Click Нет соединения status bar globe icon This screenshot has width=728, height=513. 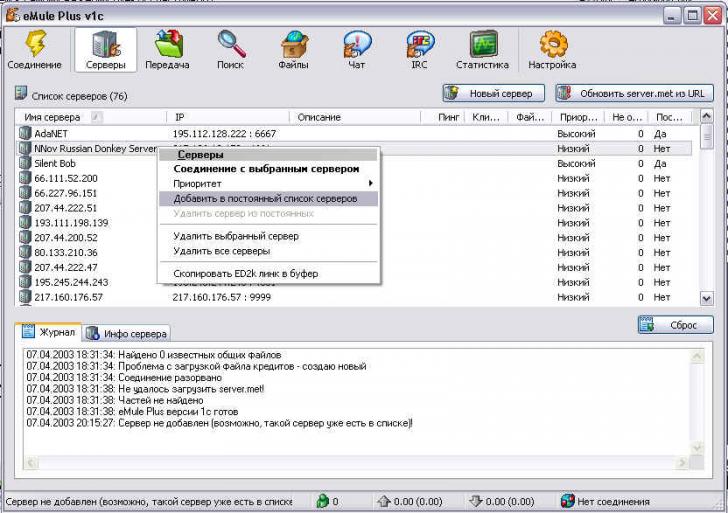[x=567, y=501]
